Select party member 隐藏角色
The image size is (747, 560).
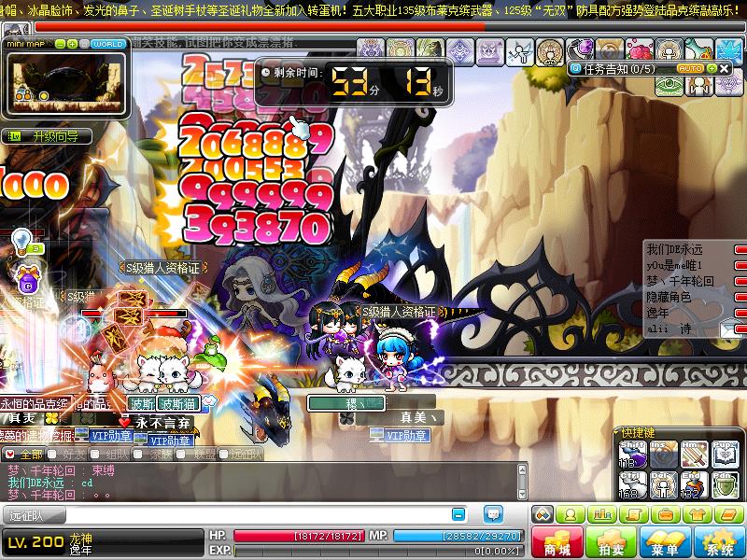[x=669, y=297]
